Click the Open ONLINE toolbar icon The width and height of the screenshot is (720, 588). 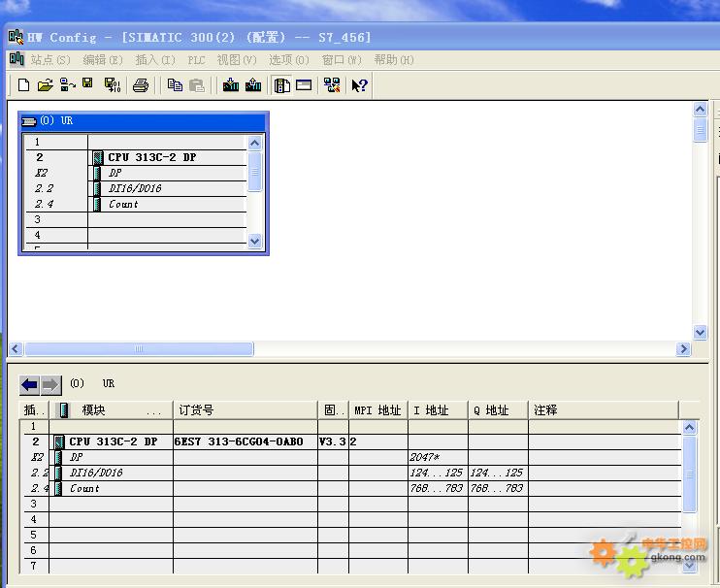[x=67, y=85]
